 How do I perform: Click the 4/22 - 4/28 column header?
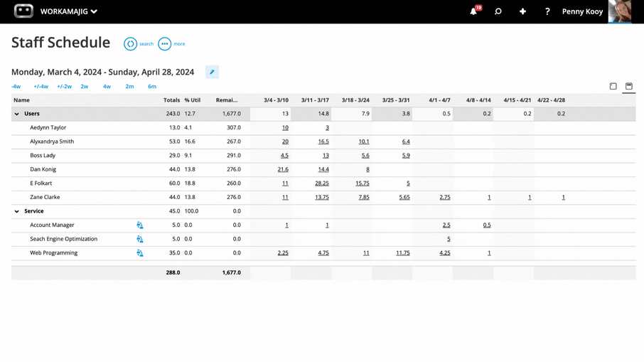pos(551,100)
